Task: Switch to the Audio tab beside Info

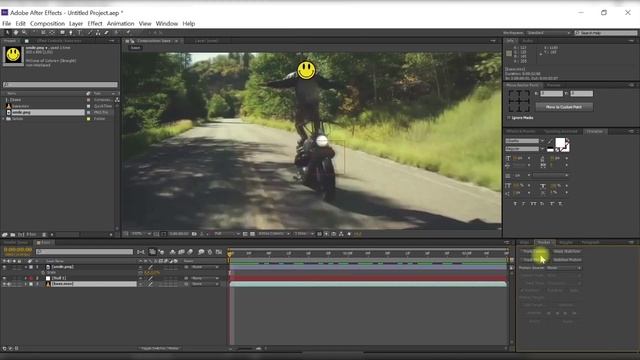Action: click(527, 41)
